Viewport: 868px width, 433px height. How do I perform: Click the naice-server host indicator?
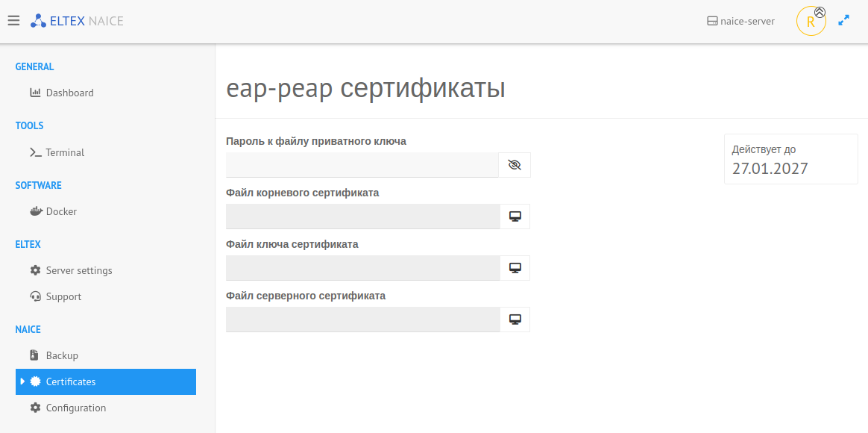click(740, 21)
